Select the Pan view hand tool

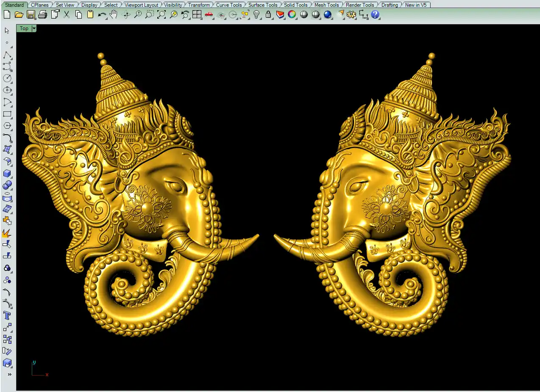pos(114,15)
